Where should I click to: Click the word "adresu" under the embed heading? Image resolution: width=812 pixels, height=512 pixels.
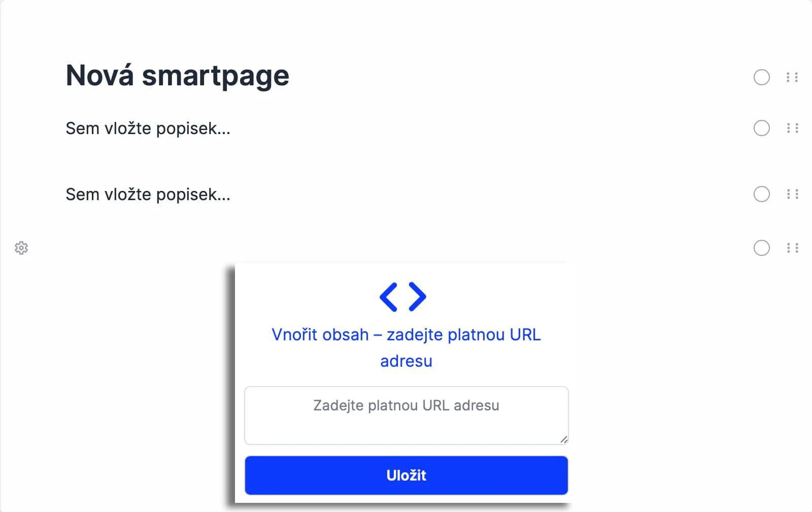pos(406,361)
